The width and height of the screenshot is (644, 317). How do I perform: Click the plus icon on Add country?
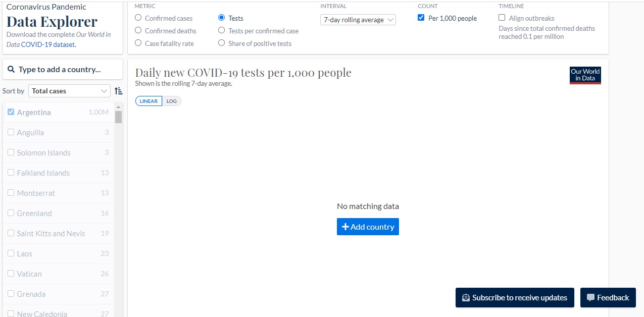coord(345,227)
